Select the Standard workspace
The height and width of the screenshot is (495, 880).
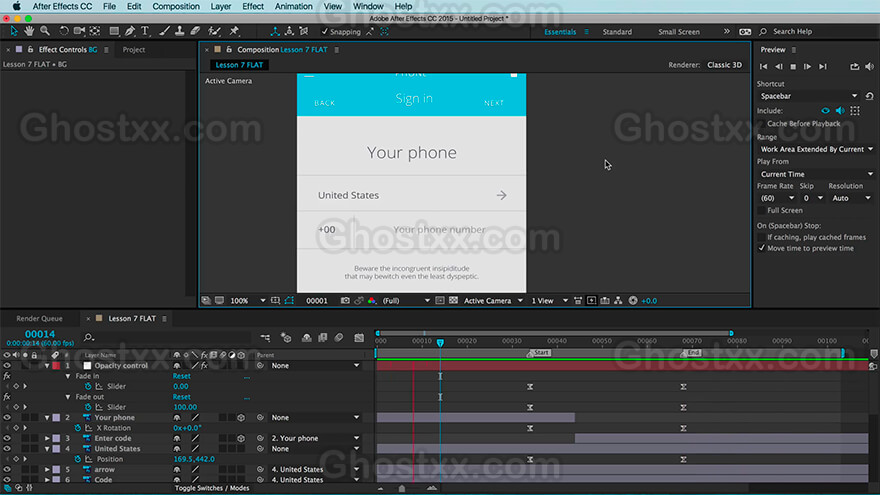click(x=617, y=31)
